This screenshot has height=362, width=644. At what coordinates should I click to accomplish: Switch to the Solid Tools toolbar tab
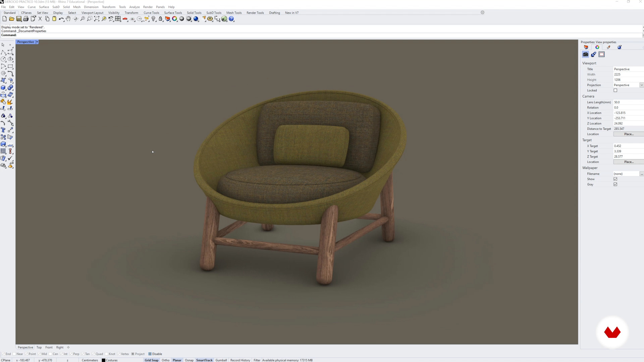click(x=194, y=13)
